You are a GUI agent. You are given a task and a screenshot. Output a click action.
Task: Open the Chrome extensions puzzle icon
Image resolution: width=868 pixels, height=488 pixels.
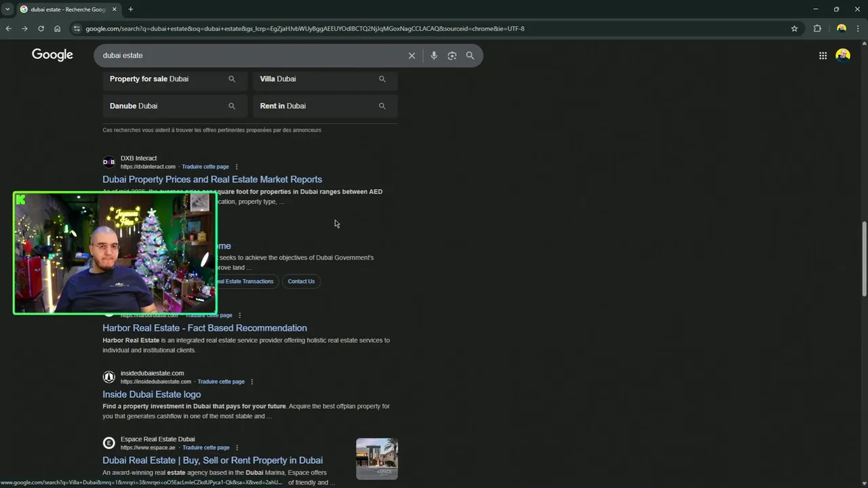(x=817, y=28)
